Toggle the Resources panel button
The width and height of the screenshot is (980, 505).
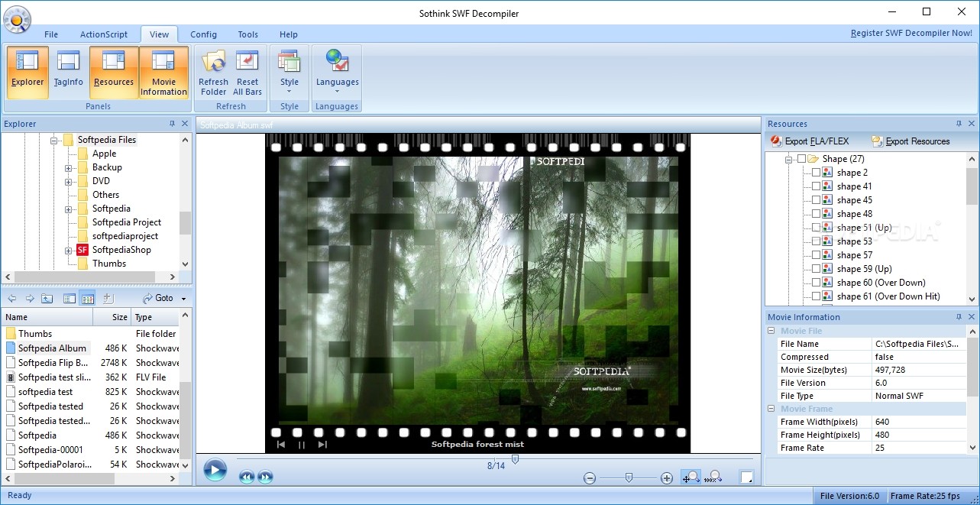pyautogui.click(x=114, y=73)
